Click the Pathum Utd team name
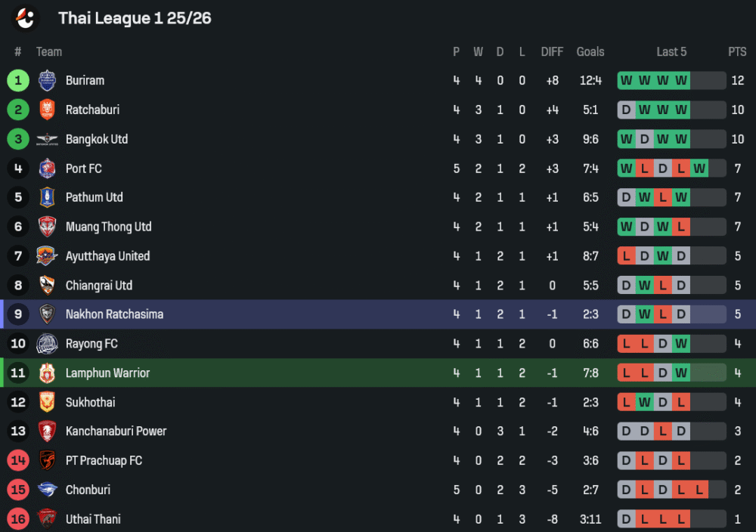 pyautogui.click(x=94, y=197)
